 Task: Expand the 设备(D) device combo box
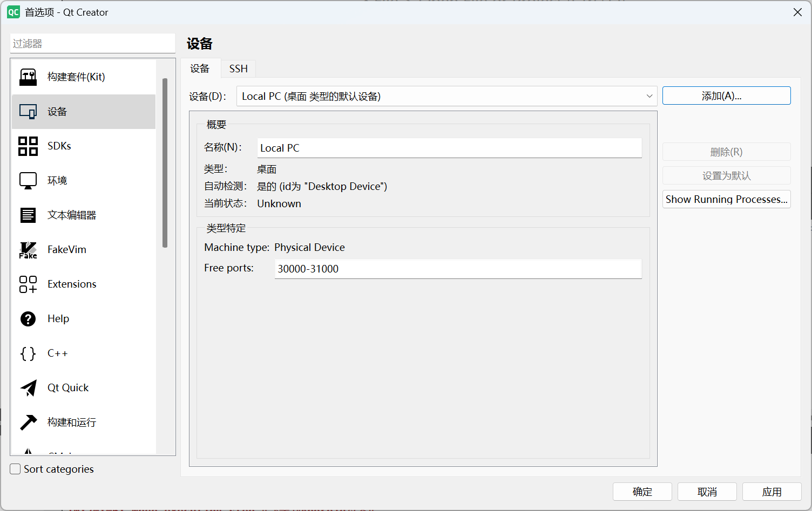click(x=446, y=96)
